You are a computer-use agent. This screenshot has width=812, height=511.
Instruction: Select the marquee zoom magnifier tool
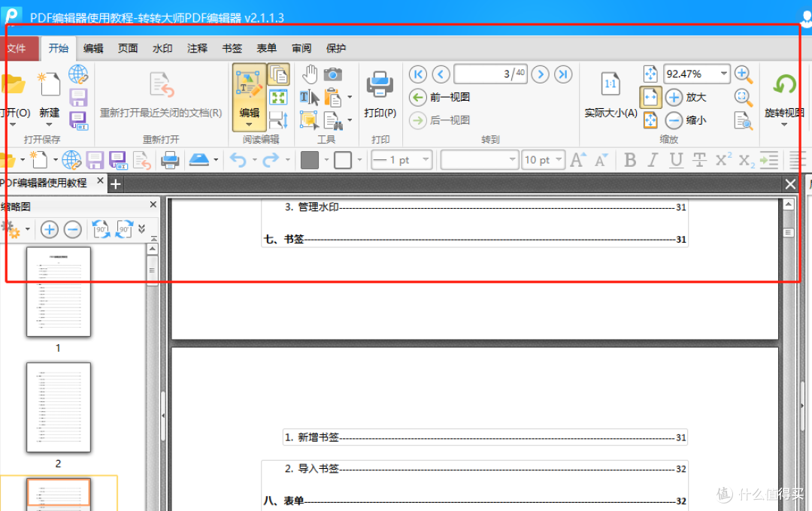[743, 98]
